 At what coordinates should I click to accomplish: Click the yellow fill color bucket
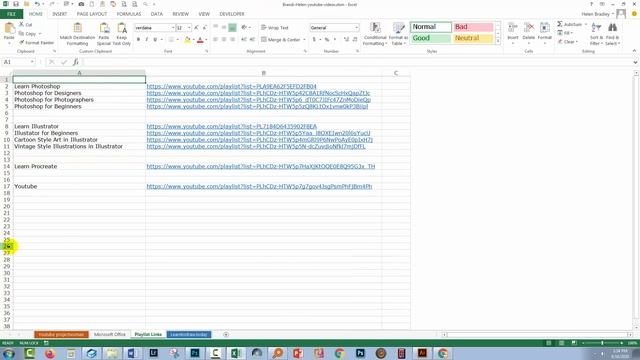187,40
